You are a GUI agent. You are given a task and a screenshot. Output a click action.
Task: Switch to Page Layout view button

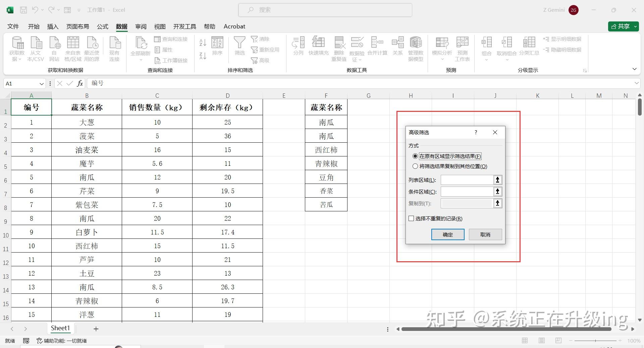(x=542, y=341)
